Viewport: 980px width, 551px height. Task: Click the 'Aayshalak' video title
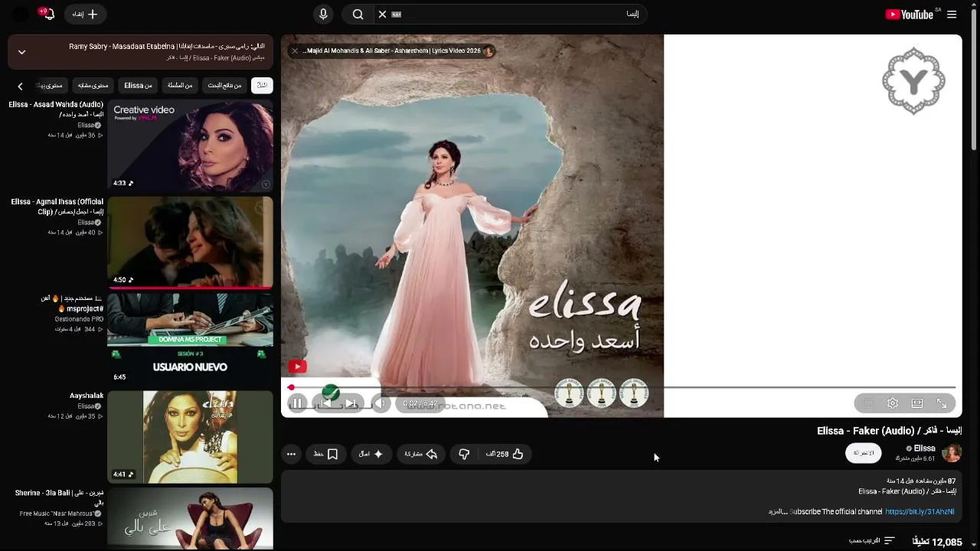point(87,396)
